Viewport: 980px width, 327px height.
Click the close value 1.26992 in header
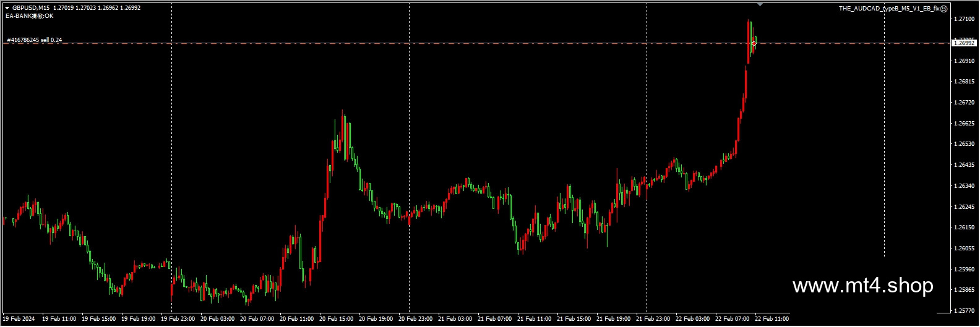point(130,8)
